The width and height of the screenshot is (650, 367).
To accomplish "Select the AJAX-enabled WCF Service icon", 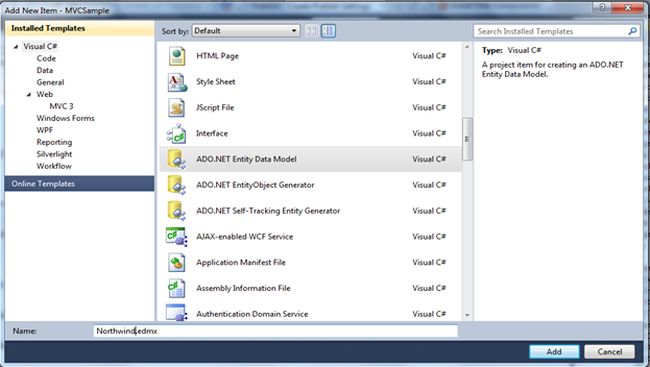I will point(177,236).
